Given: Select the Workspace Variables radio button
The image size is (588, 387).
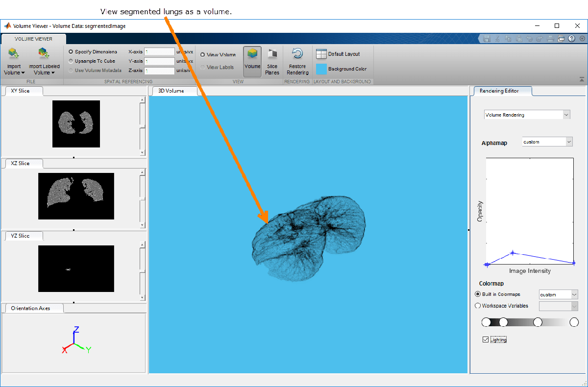Looking at the screenshot, I should click(478, 306).
